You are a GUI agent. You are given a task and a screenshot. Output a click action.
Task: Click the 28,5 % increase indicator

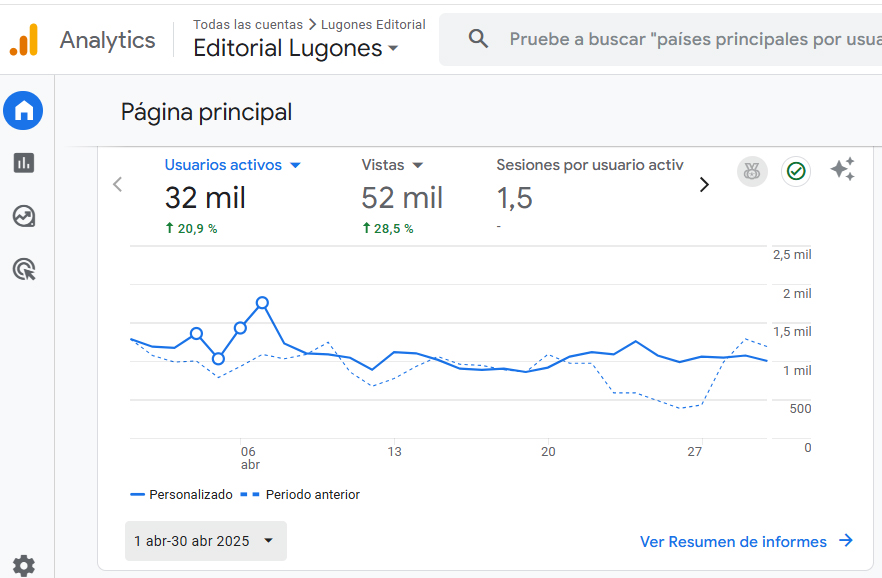tap(388, 228)
